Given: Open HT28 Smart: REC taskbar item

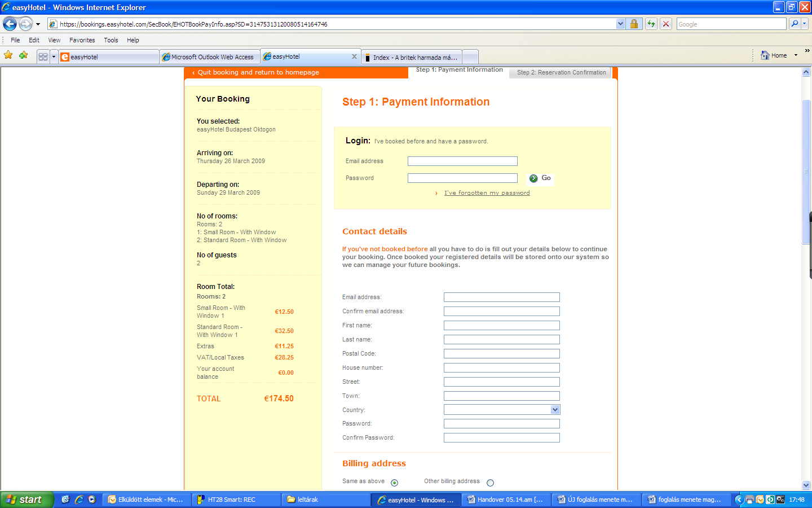Looking at the screenshot, I should 236,500.
